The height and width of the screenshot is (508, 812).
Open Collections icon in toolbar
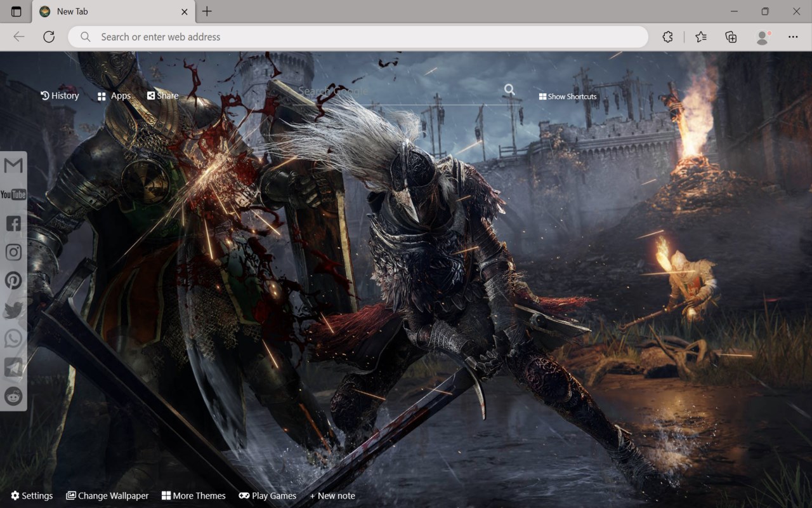click(731, 37)
